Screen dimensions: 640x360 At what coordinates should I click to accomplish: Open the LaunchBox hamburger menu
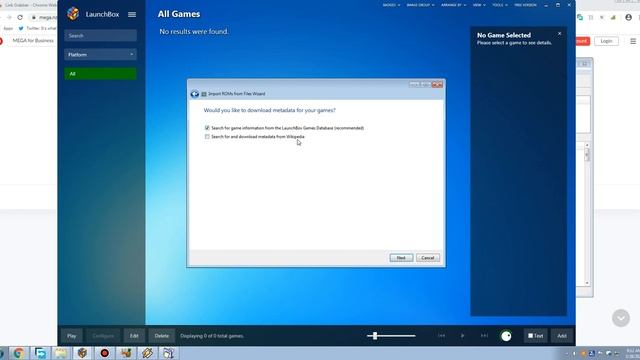132,14
